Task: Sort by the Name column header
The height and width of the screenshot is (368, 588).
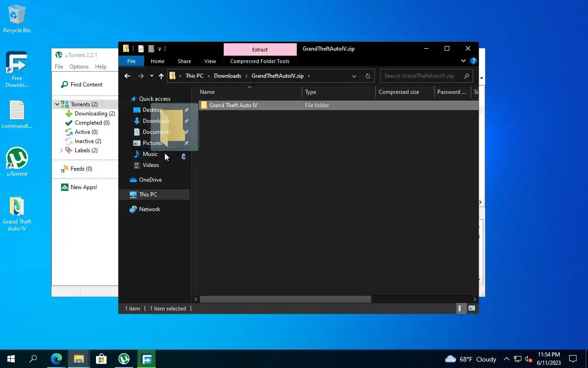Action: click(250, 92)
